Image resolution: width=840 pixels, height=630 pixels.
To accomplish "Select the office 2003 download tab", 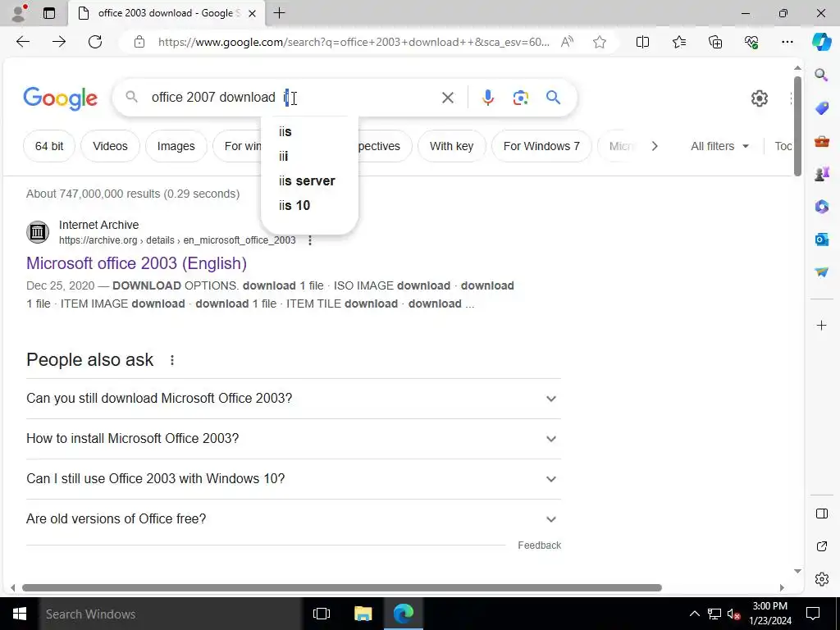I will pos(166,13).
